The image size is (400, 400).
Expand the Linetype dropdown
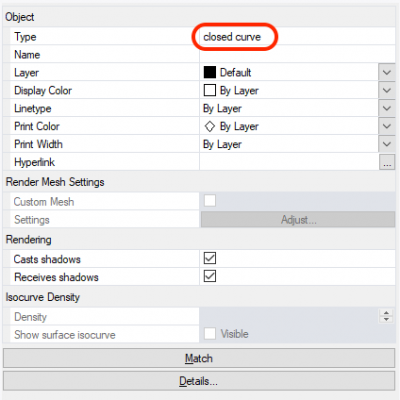click(x=387, y=108)
